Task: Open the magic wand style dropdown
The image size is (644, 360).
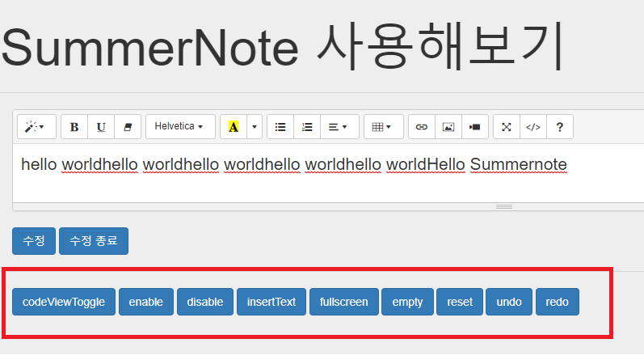Action: (x=36, y=127)
